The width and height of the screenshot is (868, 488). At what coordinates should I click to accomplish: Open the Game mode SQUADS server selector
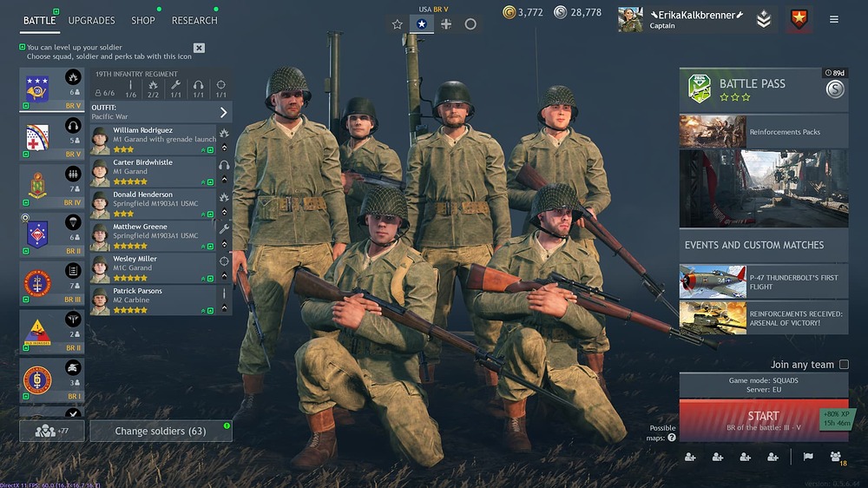click(x=763, y=385)
